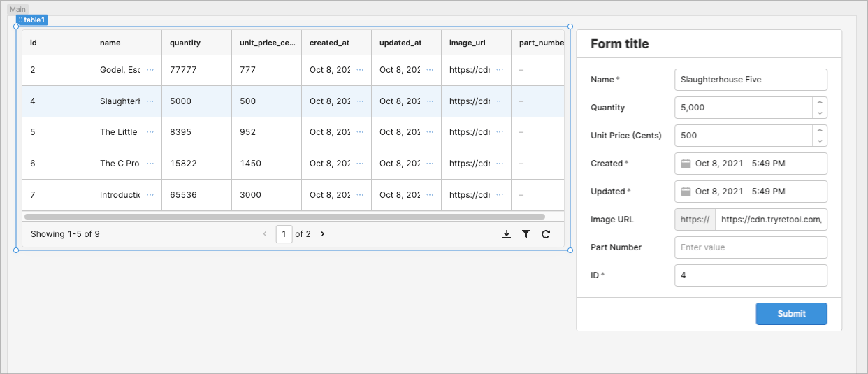Select table row with id 6

(293, 164)
